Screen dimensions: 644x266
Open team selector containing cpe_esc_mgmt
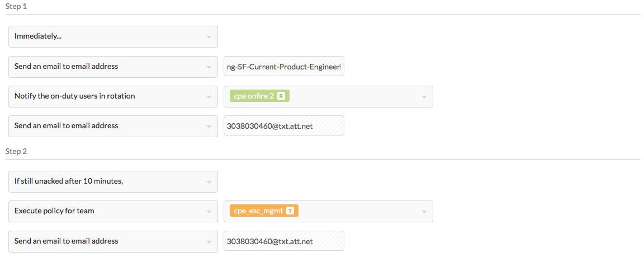pyautogui.click(x=328, y=211)
